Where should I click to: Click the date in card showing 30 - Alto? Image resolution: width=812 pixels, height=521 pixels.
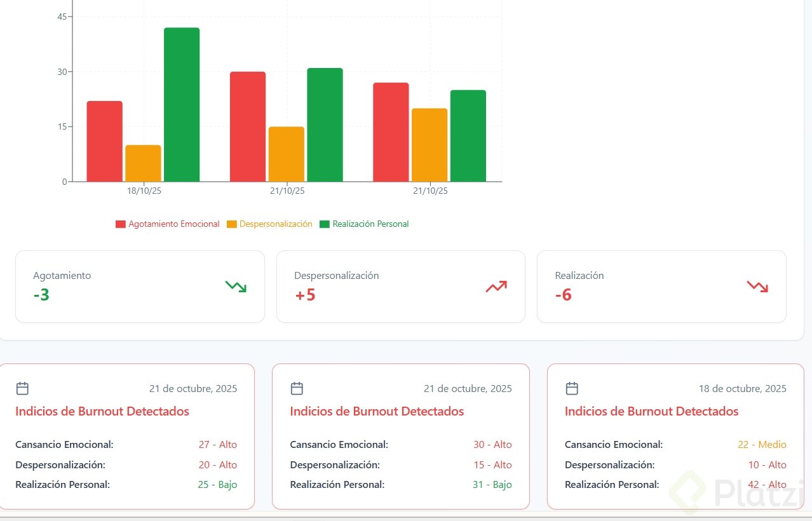468,389
